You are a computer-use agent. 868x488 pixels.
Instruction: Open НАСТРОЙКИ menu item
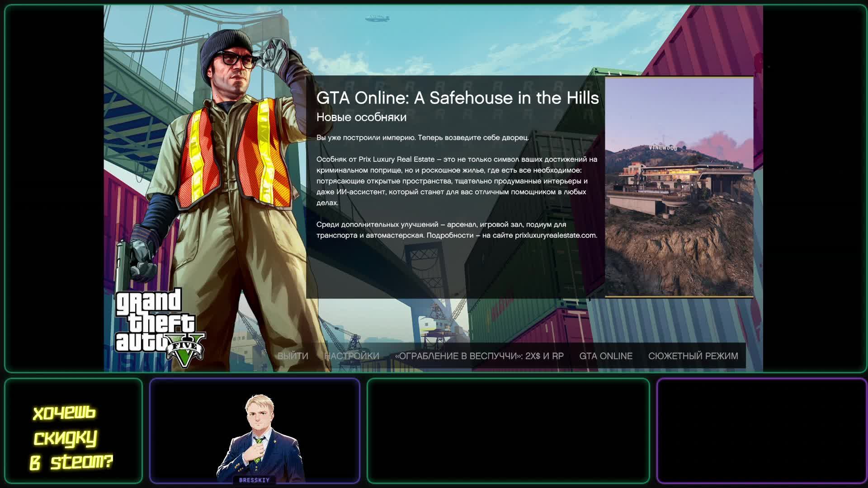click(352, 356)
